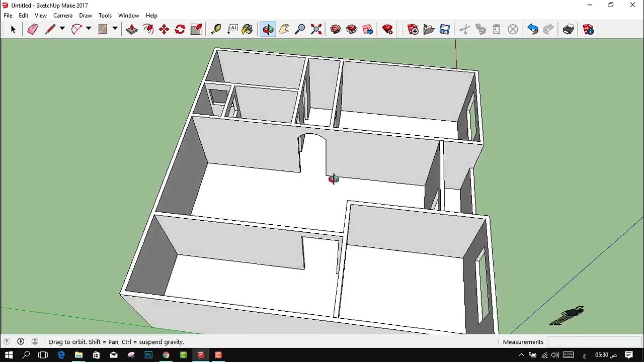Viewport: 644px width, 362px height.
Task: Click the credits info status icon
Action: (x=21, y=341)
